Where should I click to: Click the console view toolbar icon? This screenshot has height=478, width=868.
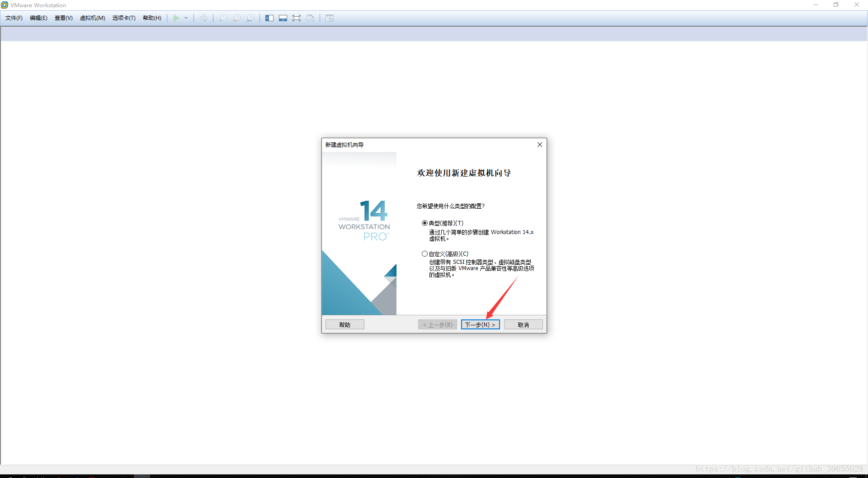330,18
